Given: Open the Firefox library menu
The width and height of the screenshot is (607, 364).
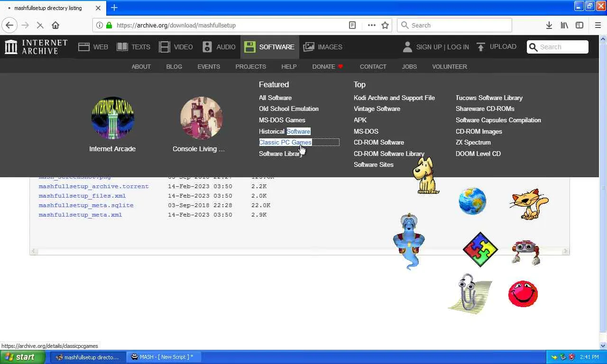Looking at the screenshot, I should click(564, 25).
